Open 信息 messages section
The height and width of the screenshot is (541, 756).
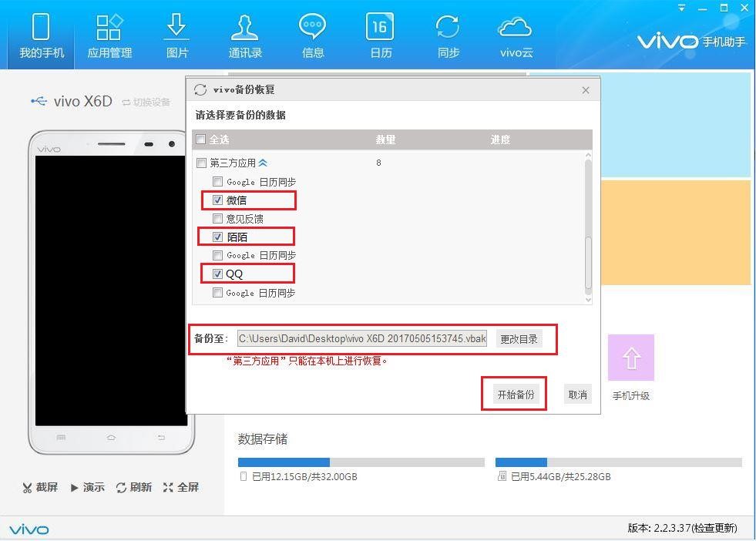[312, 35]
